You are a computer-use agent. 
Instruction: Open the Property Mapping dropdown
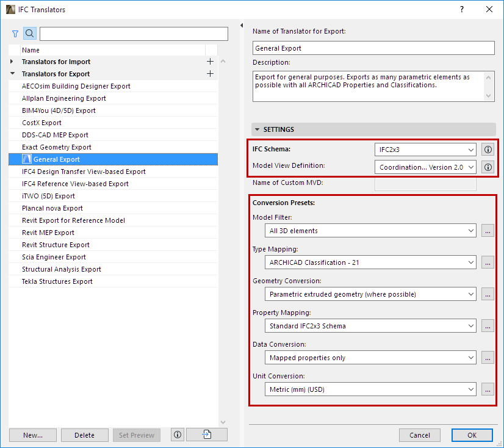(x=370, y=326)
